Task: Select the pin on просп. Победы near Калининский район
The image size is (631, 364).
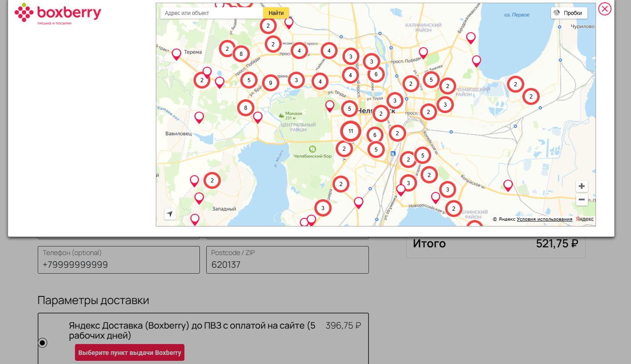Action: (423, 53)
